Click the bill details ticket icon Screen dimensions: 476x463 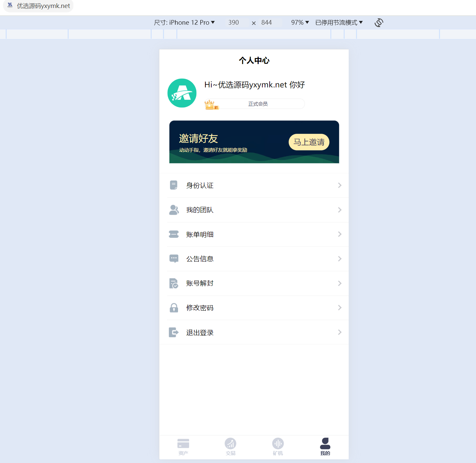coord(174,234)
